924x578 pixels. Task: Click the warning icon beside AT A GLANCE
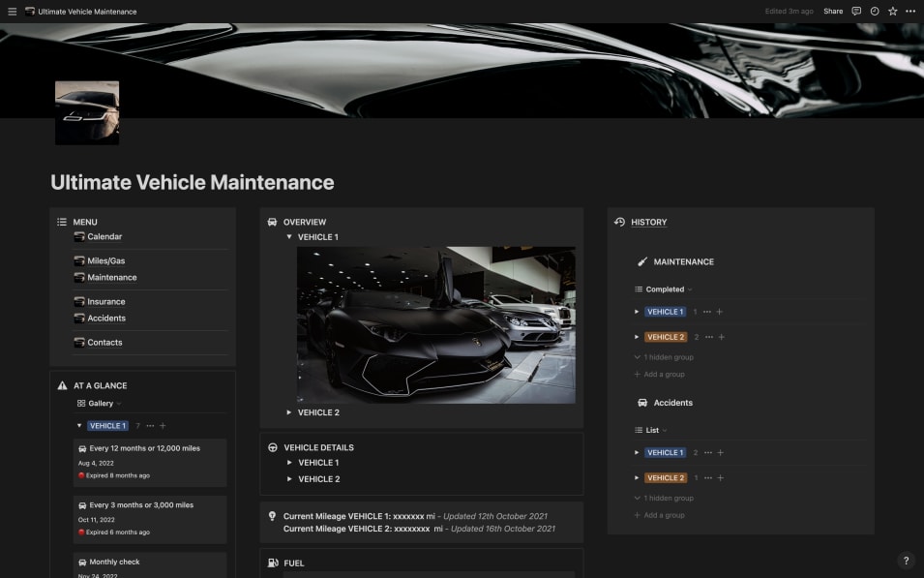click(x=62, y=384)
